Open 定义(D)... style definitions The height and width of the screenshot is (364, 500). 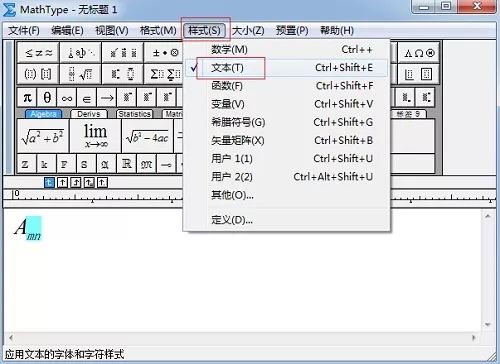[287, 220]
